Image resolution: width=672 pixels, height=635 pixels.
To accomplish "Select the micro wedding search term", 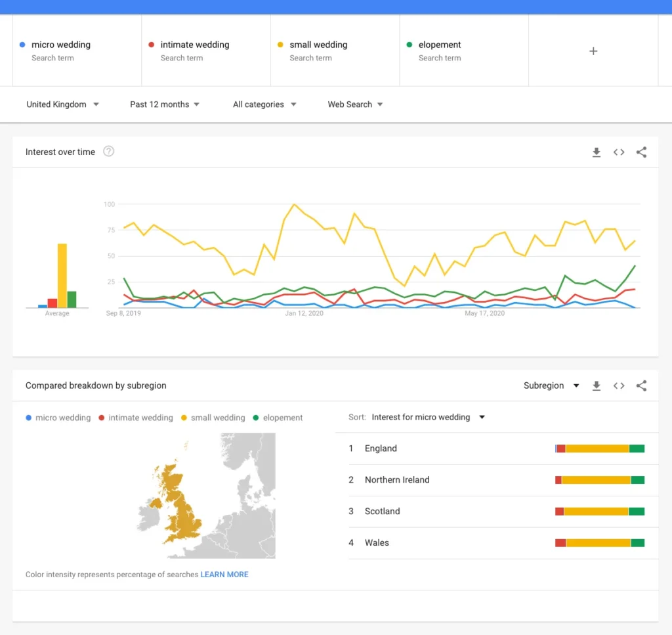I will point(61,45).
